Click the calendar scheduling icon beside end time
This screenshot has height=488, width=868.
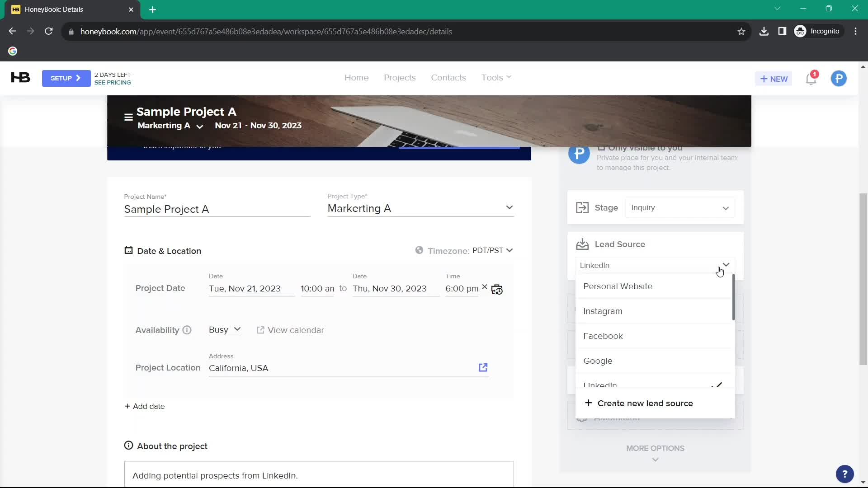coord(497,289)
